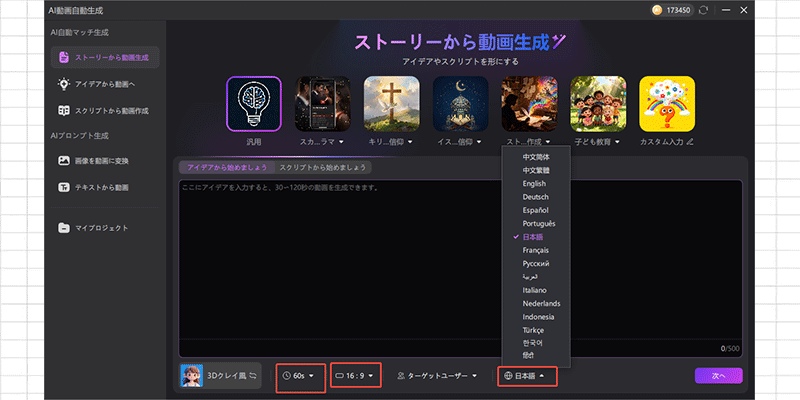This screenshot has width=800, height=400.
Task: Click the カスタム入力 edit pencil icon
Action: click(x=690, y=142)
